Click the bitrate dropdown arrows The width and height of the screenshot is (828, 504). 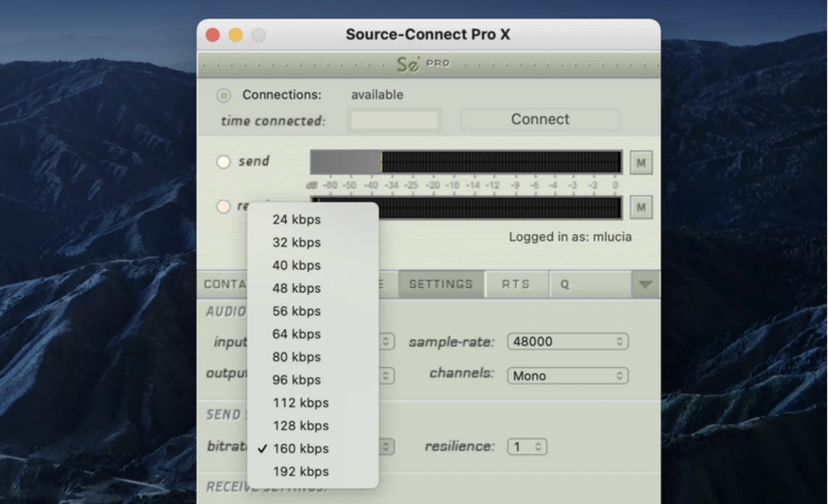pos(386,447)
